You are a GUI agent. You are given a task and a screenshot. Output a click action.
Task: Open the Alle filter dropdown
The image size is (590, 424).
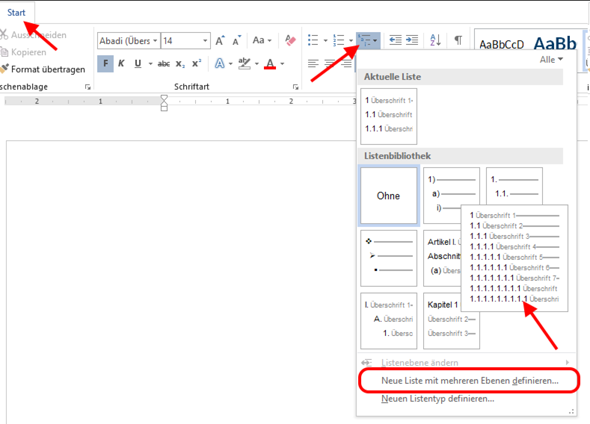[x=551, y=59]
